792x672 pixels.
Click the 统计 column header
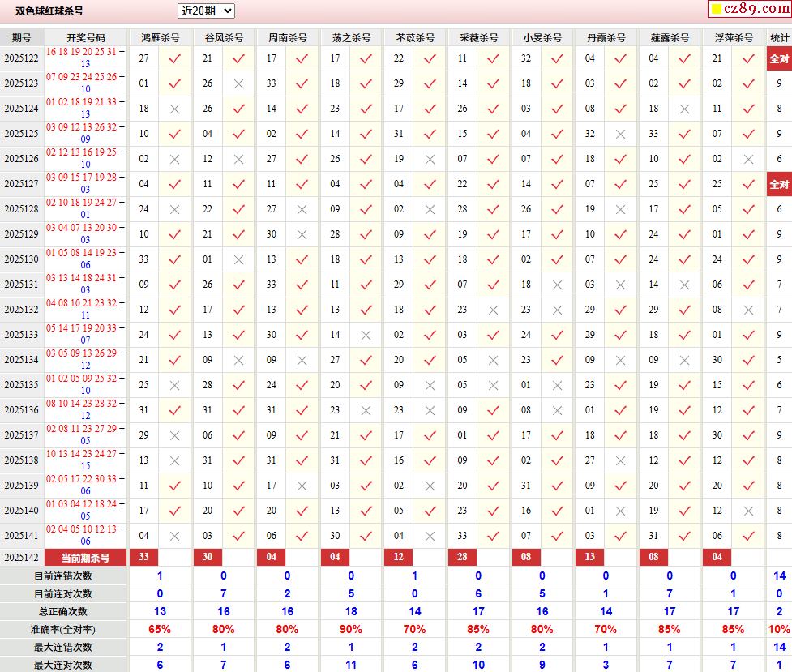click(779, 38)
